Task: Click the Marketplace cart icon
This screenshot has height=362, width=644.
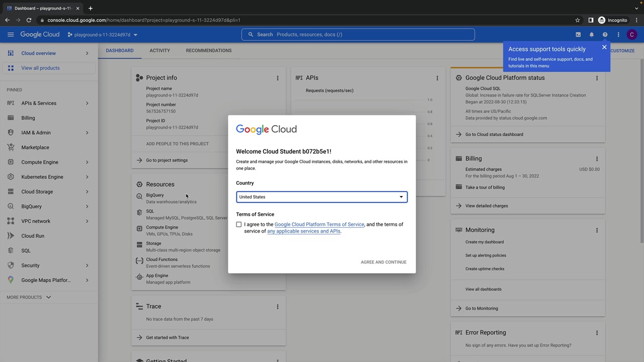Action: [11, 147]
